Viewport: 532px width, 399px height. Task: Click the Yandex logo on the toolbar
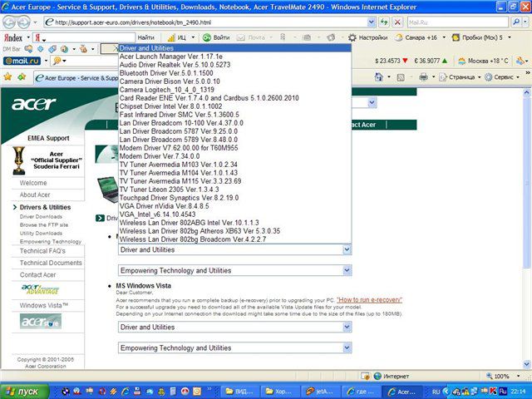(13, 37)
